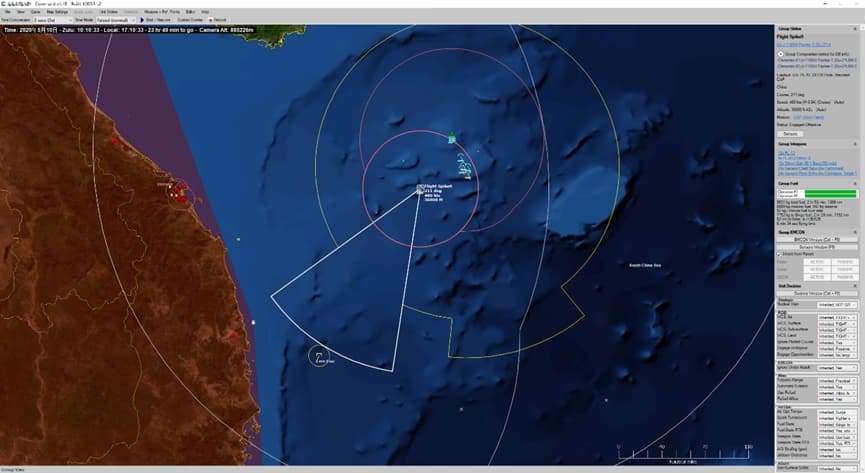Image resolution: width=865 pixels, height=473 pixels.
Task: Toggle Inherit from Parent EMCON checkbox
Action: click(x=779, y=254)
